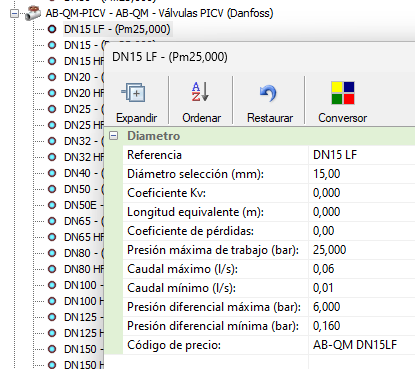Screen dimensions: 415x369
Task: Click the Expandir toolbar icon
Action: pos(133,92)
